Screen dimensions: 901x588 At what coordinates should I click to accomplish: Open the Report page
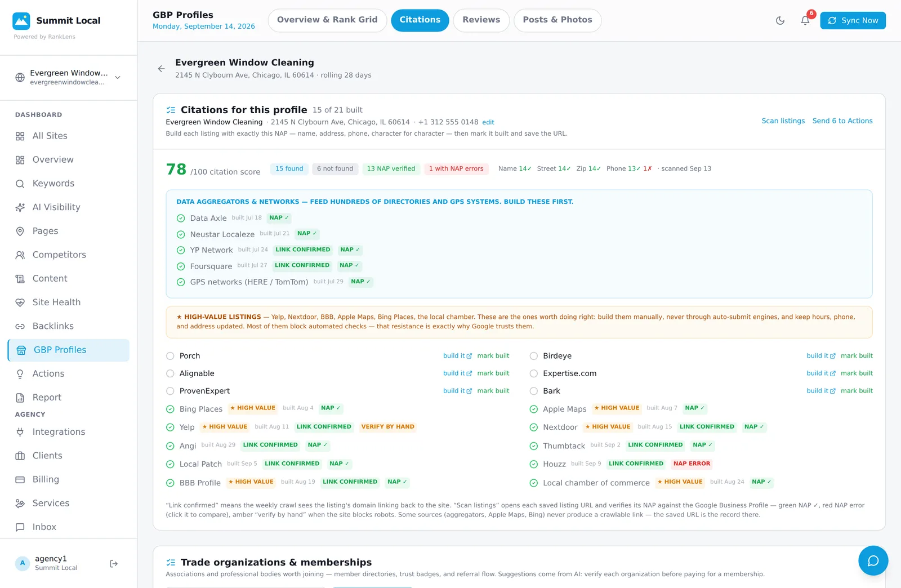pyautogui.click(x=69, y=398)
